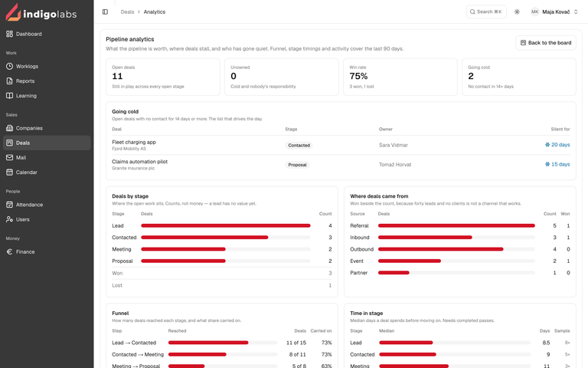Switch theme with the sun icon
588x368 pixels.
pyautogui.click(x=517, y=11)
